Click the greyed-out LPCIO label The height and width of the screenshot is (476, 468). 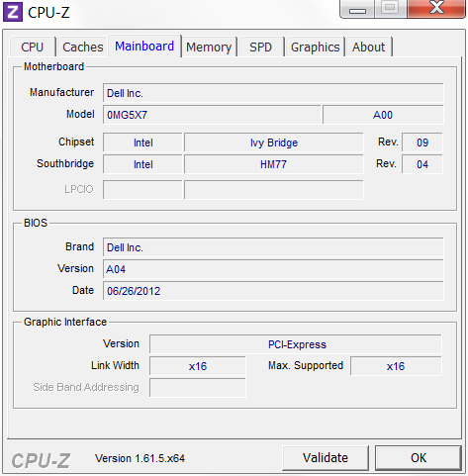79,189
